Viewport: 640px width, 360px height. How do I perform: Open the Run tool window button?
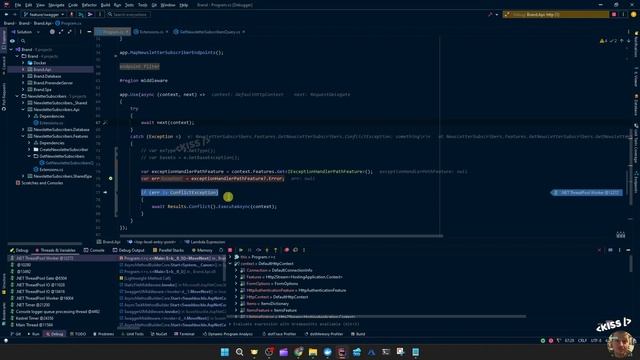coord(33,334)
